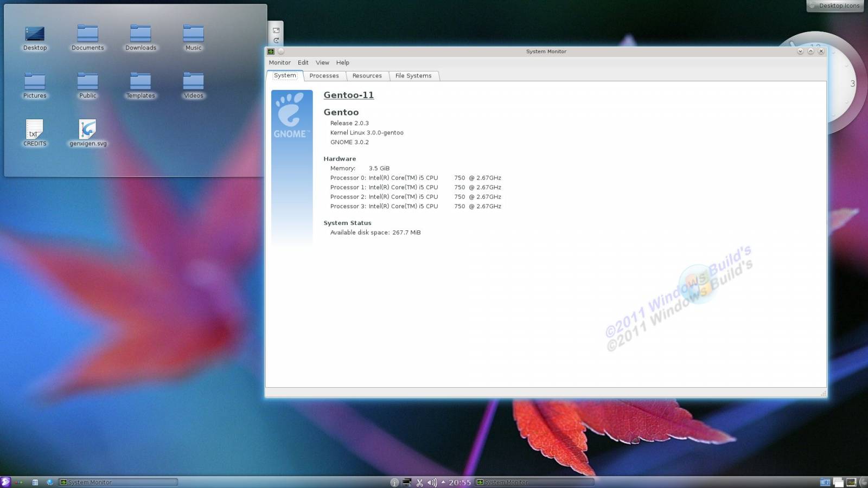Viewport: 868px width, 488px height.
Task: Open the View menu
Action: pos(322,62)
